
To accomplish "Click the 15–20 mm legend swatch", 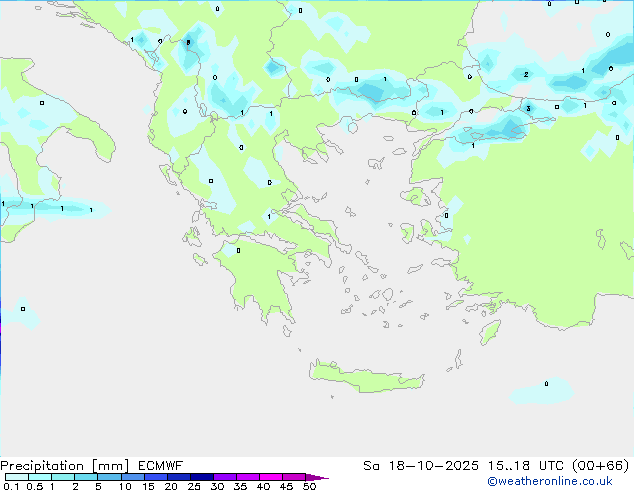I will click(x=156, y=477).
